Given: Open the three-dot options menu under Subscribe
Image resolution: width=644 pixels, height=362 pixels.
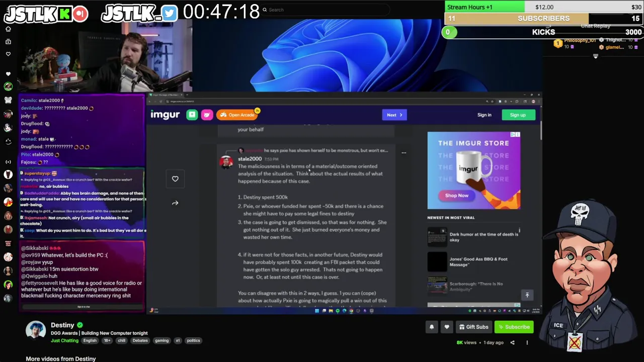Looking at the screenshot, I should (x=527, y=342).
